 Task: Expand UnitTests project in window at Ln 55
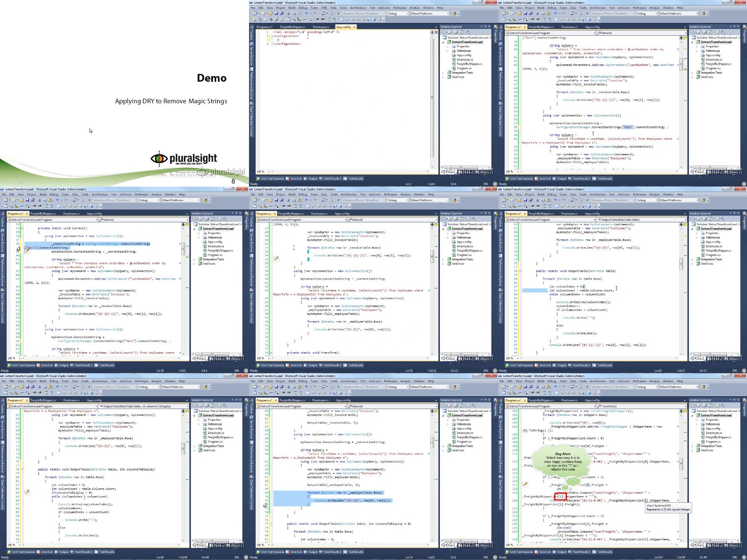pyautogui.click(x=443, y=263)
